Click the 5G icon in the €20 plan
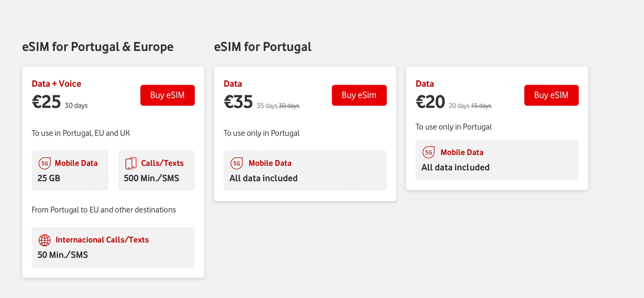This screenshot has width=644, height=298. [x=429, y=152]
